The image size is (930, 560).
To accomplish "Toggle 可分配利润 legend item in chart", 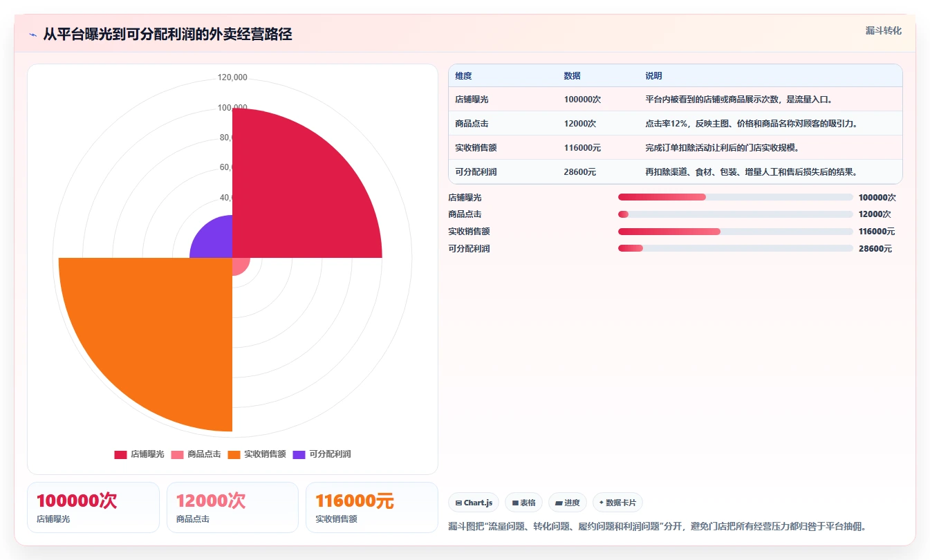I will (322, 454).
